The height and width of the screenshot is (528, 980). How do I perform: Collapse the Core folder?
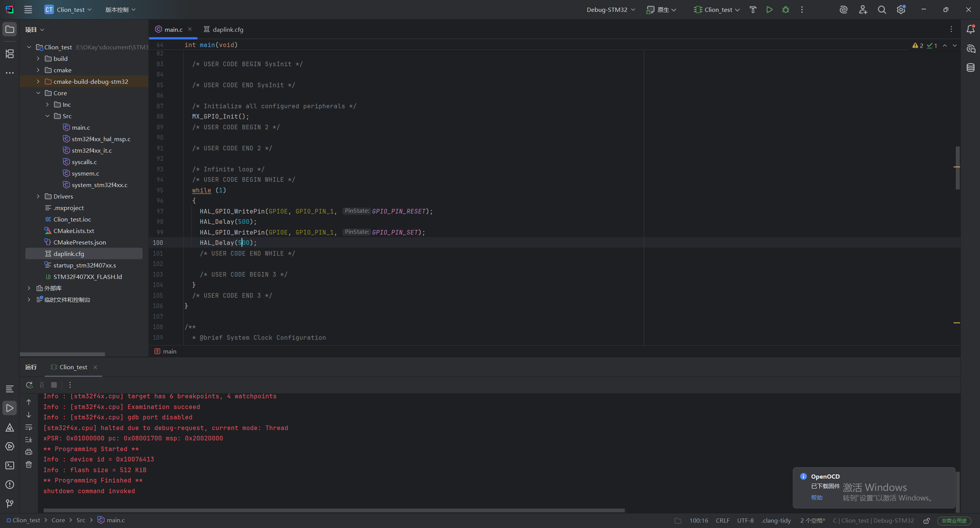point(38,93)
